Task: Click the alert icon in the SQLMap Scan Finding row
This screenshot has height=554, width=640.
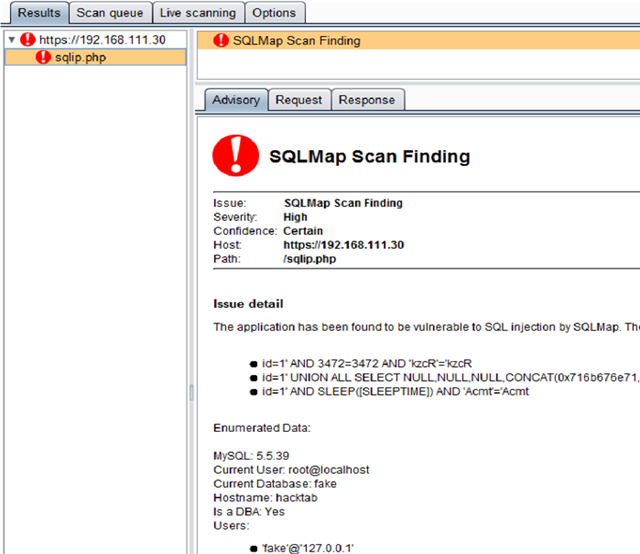Action: (x=221, y=40)
